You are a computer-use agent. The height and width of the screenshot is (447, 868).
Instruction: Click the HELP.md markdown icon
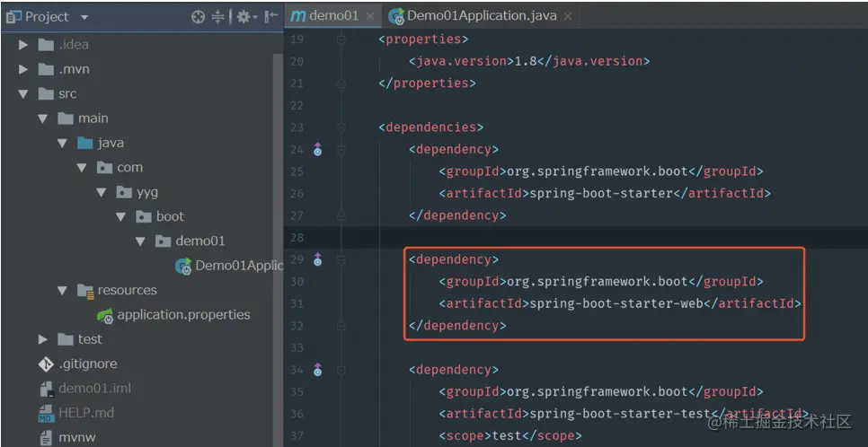point(46,413)
